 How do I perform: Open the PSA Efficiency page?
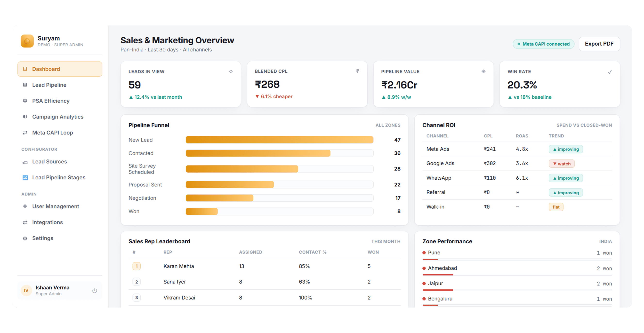pos(60,101)
